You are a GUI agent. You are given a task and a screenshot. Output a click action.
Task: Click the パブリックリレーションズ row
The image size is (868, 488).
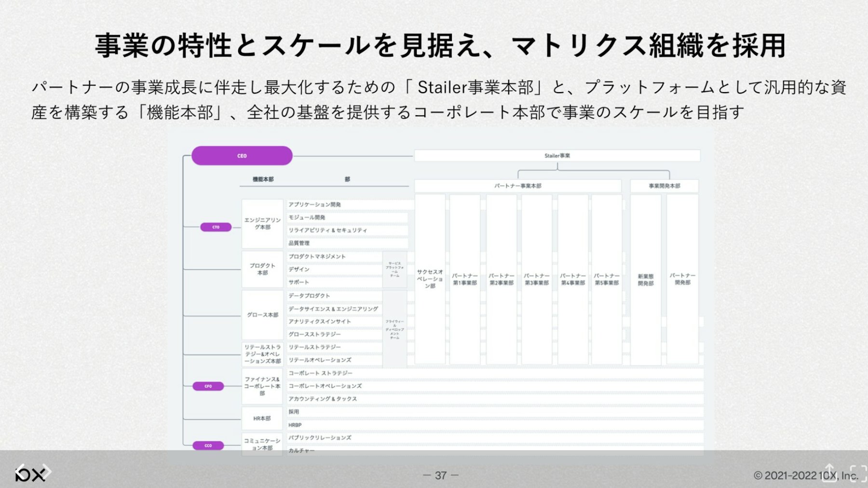click(495, 438)
